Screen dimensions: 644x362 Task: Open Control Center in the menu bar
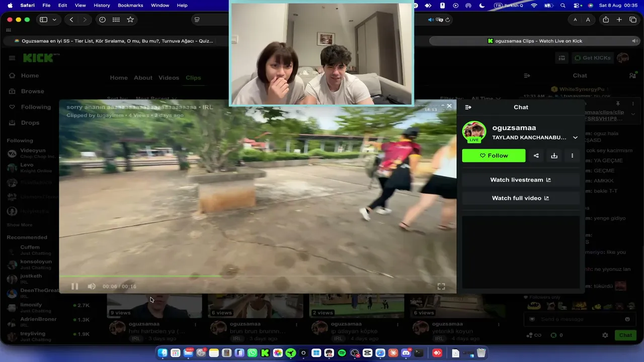coord(577,6)
